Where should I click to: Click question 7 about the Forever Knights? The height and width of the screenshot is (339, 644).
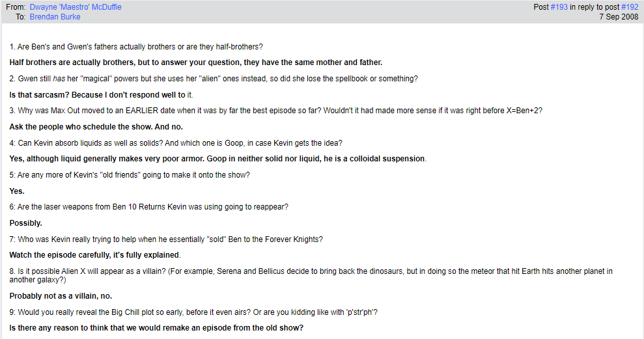tap(166, 239)
